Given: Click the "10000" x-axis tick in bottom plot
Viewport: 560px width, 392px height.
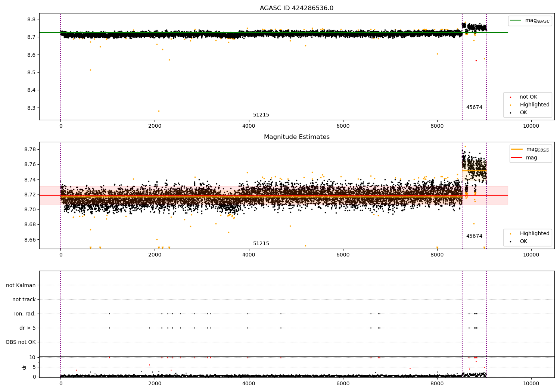Looking at the screenshot, I should point(531,383).
